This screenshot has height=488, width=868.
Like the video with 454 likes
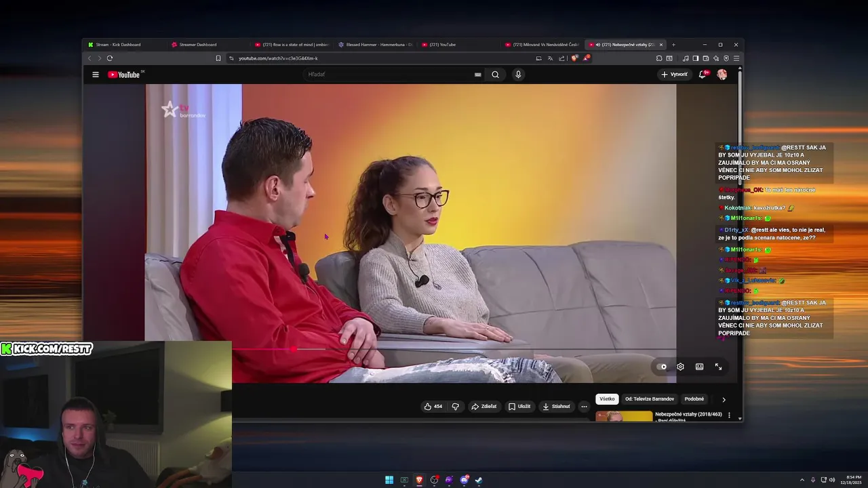[x=433, y=407]
